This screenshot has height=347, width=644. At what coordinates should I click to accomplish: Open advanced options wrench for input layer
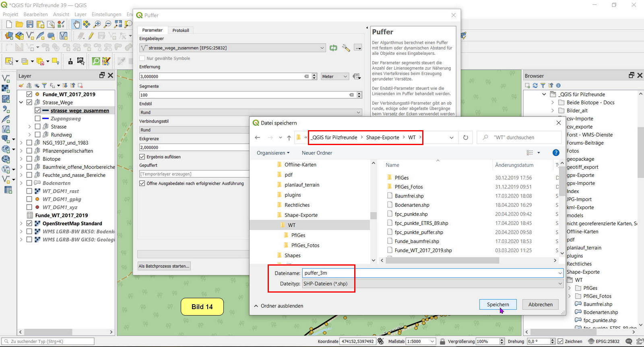[x=346, y=48]
